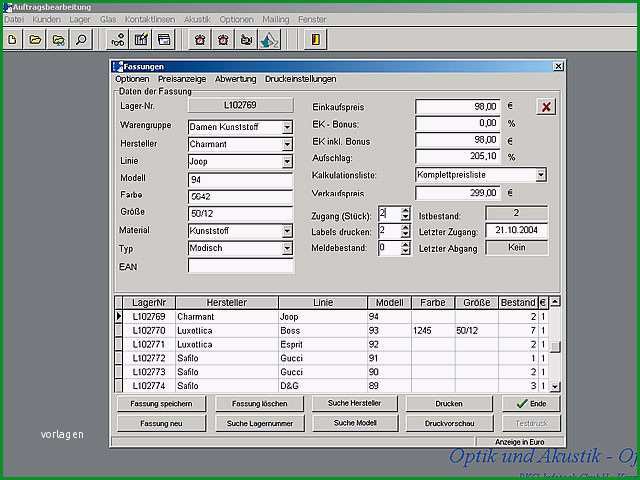This screenshot has width=640, height=480.
Task: Click the Lager-Nr. L102769 button
Action: tap(240, 105)
